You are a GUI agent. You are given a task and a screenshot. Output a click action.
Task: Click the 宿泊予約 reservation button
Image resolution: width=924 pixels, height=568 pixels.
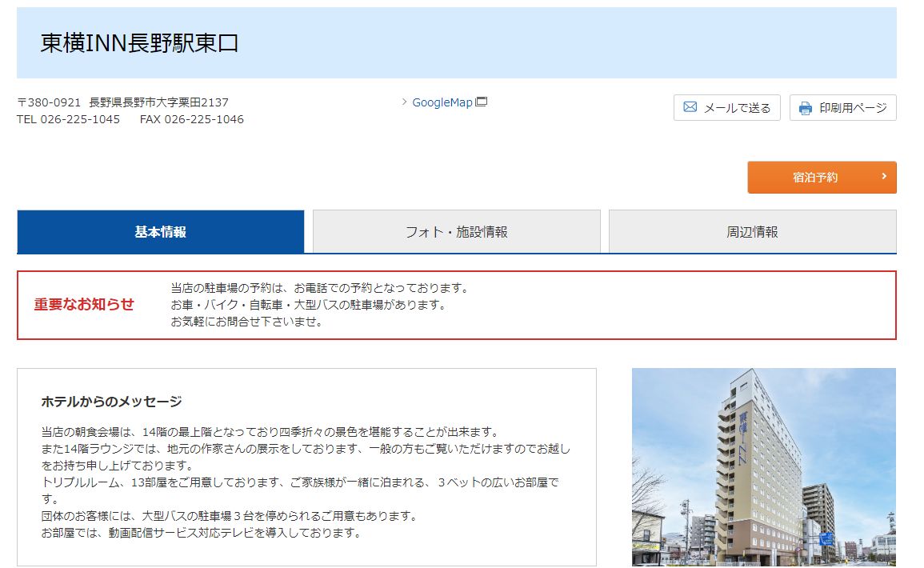(x=822, y=178)
